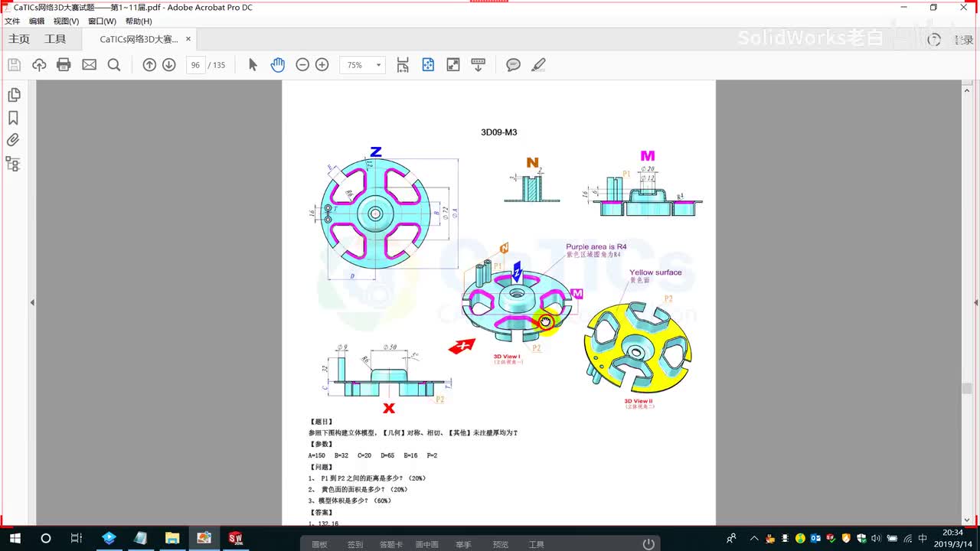Expand the left navigation pane arrow
980x551 pixels.
click(32, 303)
